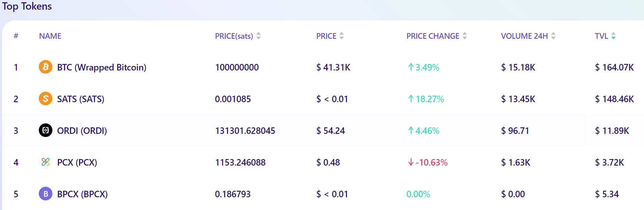This screenshot has height=210, width=644.
Task: Select the Top Tokens heading
Action: pos(27,6)
